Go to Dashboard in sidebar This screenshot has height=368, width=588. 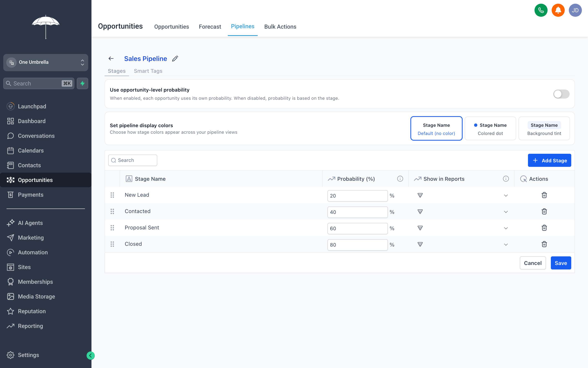tap(46, 121)
